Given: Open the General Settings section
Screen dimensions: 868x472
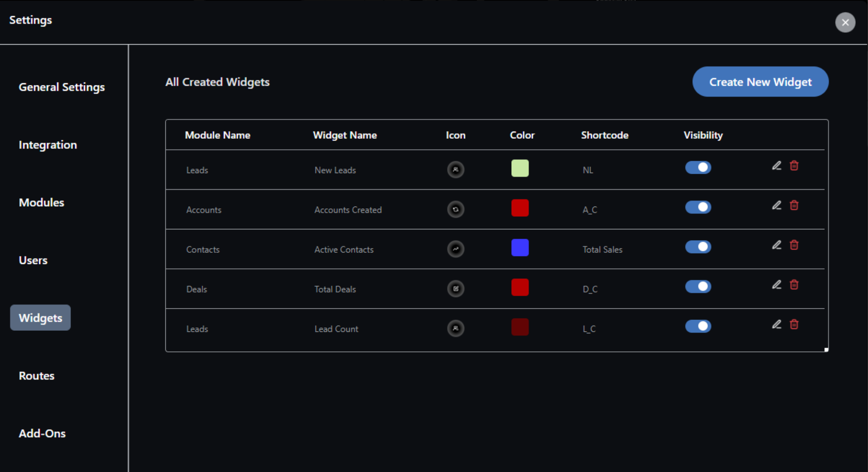Looking at the screenshot, I should [62, 87].
